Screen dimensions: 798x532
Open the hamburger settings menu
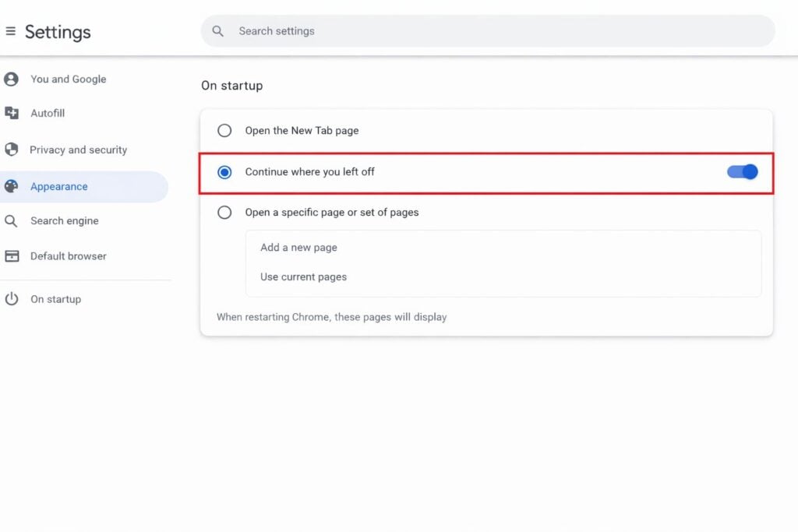10,31
